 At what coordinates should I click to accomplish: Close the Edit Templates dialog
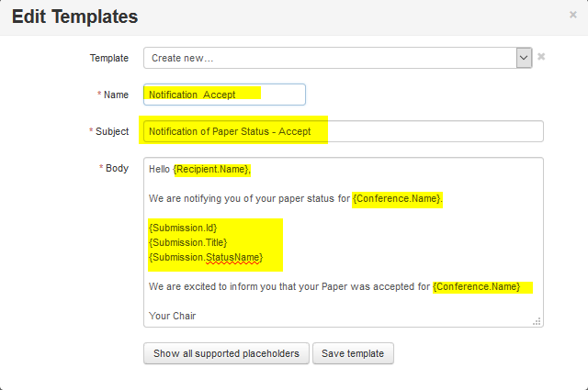click(573, 15)
